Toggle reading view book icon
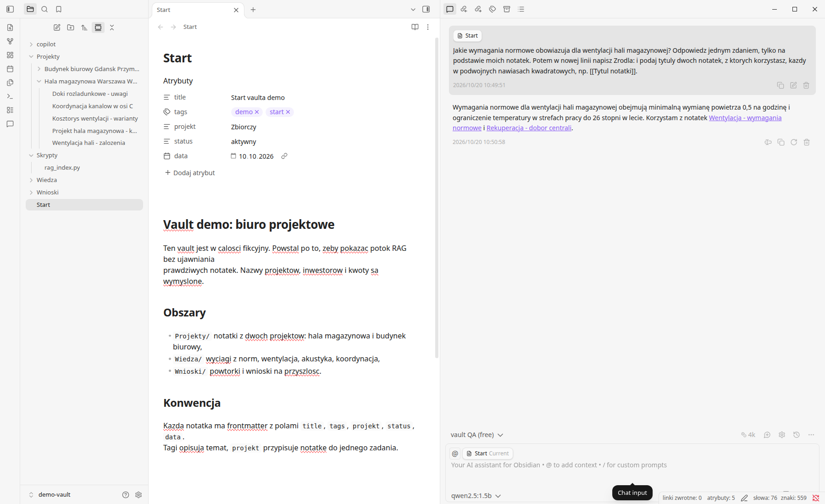This screenshot has height=504, width=825. pos(415,27)
